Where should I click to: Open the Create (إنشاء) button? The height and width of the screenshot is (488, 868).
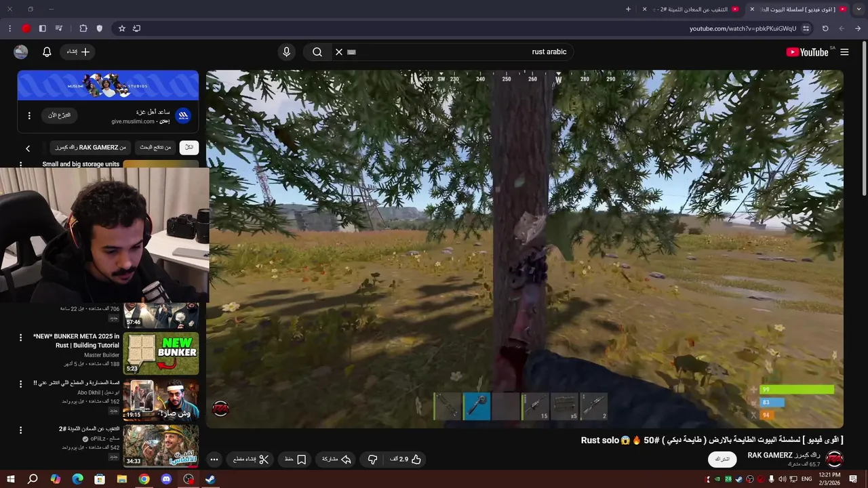78,52
